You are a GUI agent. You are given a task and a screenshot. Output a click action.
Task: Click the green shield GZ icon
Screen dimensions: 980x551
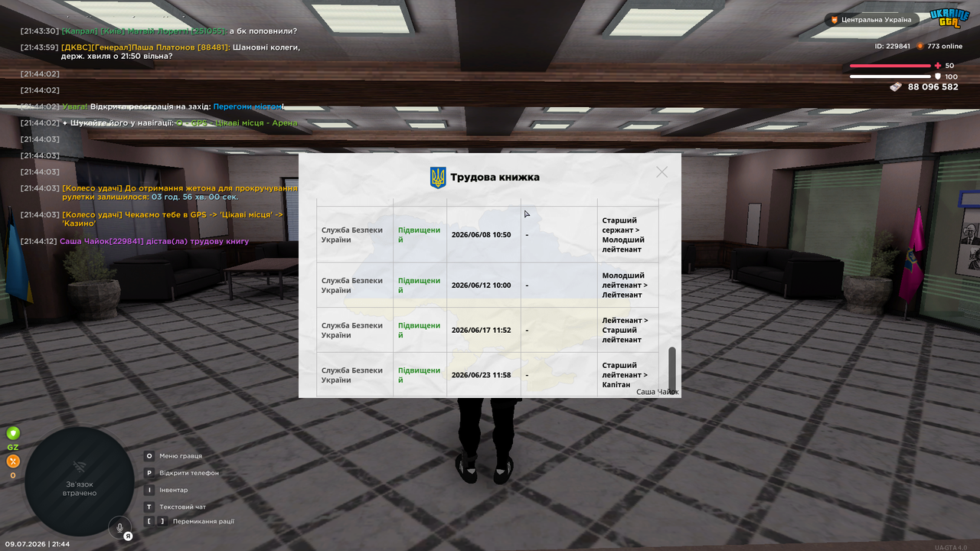pos(13,433)
